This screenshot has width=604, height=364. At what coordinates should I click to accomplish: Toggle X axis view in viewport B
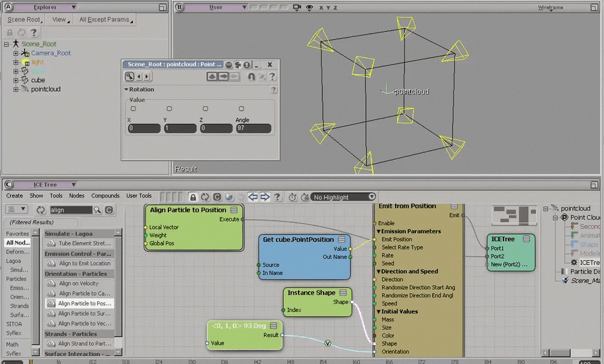coord(321,7)
